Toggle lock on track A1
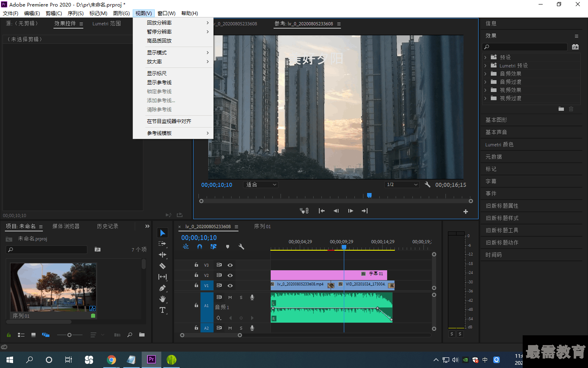588x368 pixels. [196, 305]
